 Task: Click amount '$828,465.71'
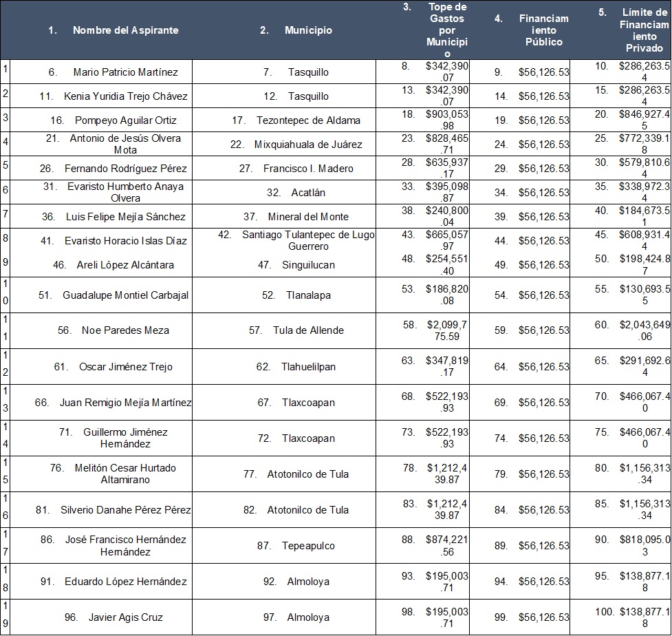point(447,144)
